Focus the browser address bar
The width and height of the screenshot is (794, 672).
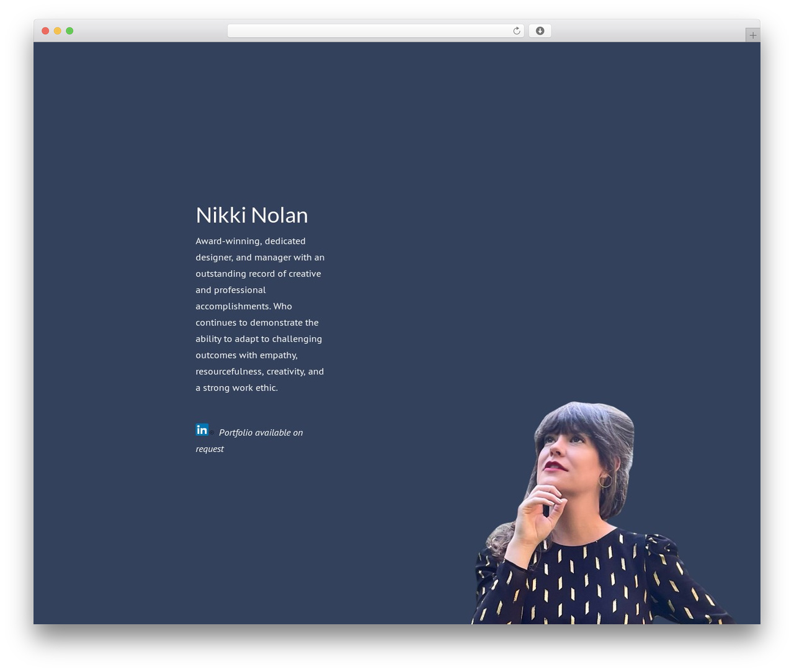[375, 31]
